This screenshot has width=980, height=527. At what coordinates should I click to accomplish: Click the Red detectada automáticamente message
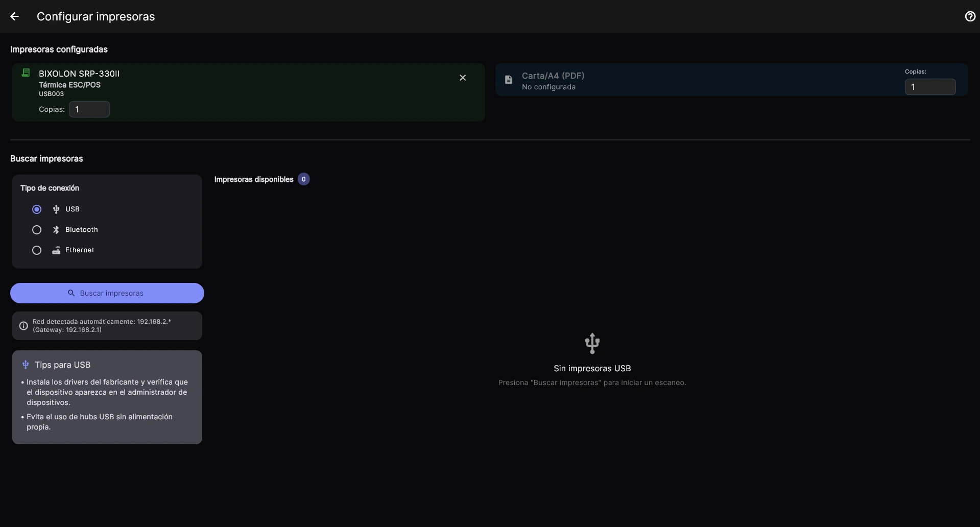pyautogui.click(x=102, y=326)
